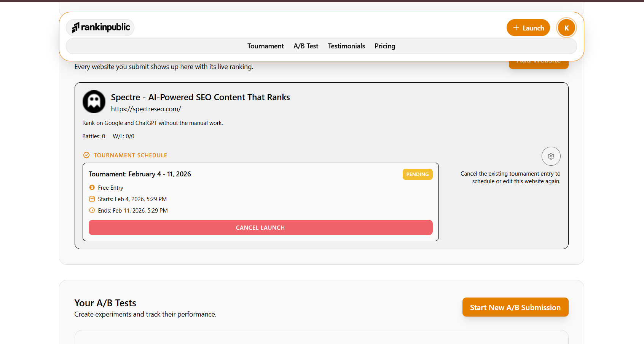This screenshot has width=644, height=344.
Task: Select the 'Tournament: February 4 - 11, 2026' heading
Action: click(140, 174)
